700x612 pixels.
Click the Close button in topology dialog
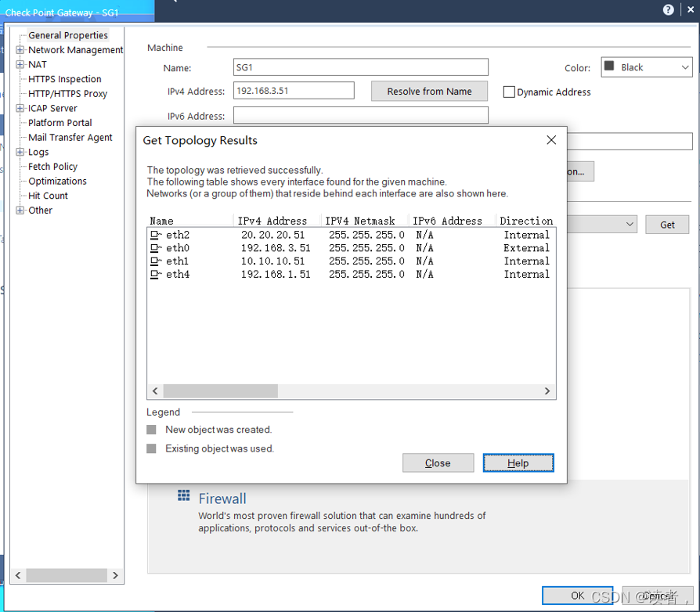[438, 463]
